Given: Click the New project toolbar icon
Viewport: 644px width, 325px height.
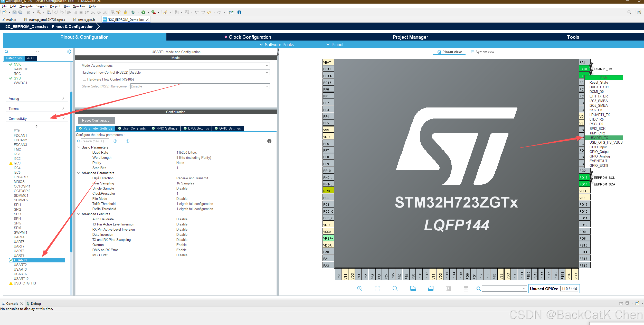Looking at the screenshot, I should click(4, 12).
